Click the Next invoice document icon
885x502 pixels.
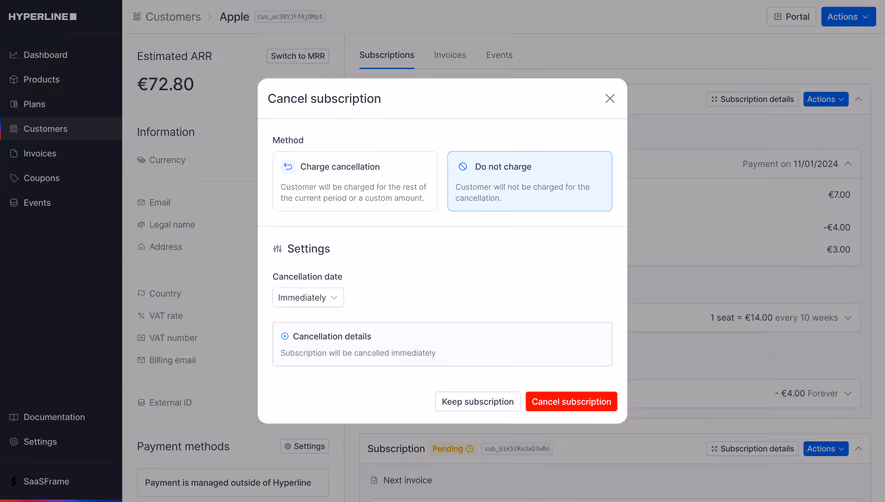point(374,481)
